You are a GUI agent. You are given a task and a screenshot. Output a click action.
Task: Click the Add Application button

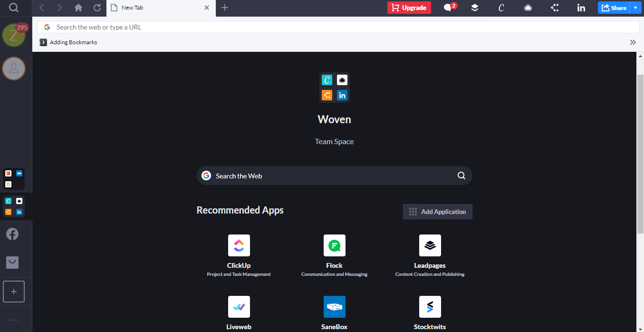(x=438, y=212)
